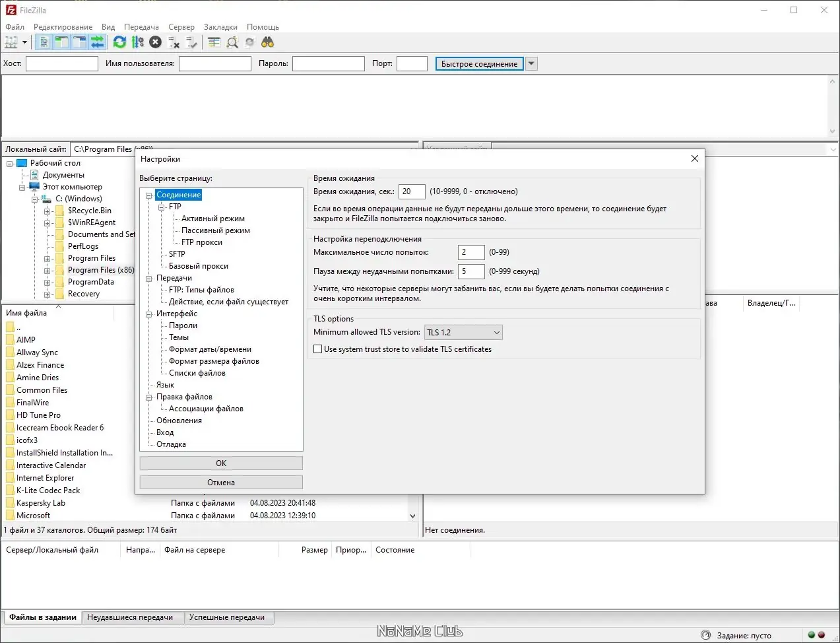Image resolution: width=840 pixels, height=643 pixels.
Task: Open Quick Connect history dropdown arrow
Action: point(532,63)
